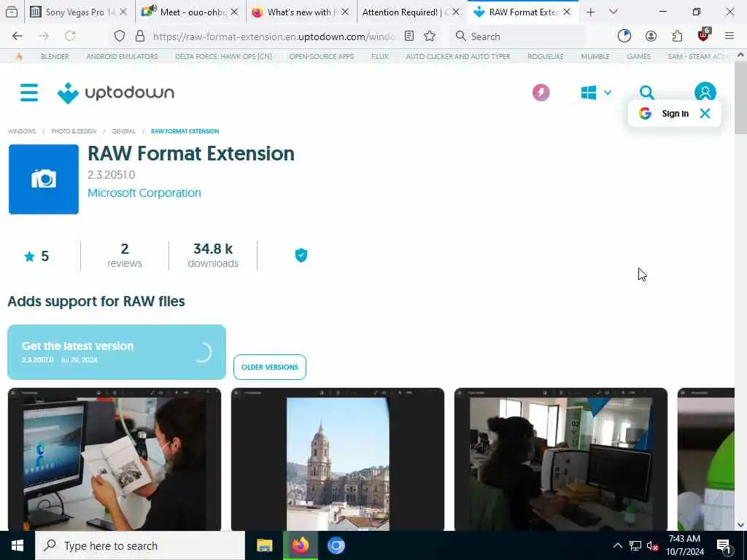
Task: Open the 2 reviews section
Action: point(124,256)
